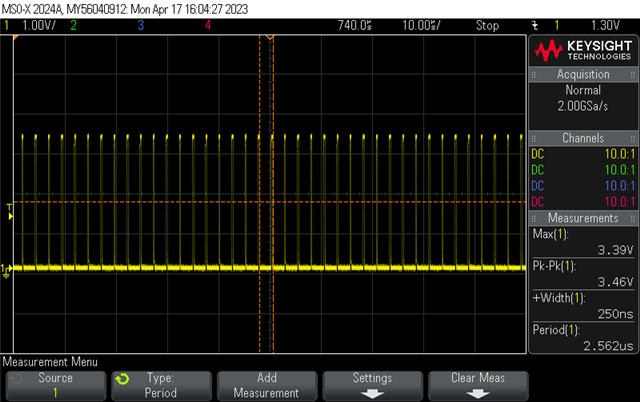Click the trigger level marker on left edge
Screen dimensions: 640x402
pyautogui.click(x=8, y=208)
